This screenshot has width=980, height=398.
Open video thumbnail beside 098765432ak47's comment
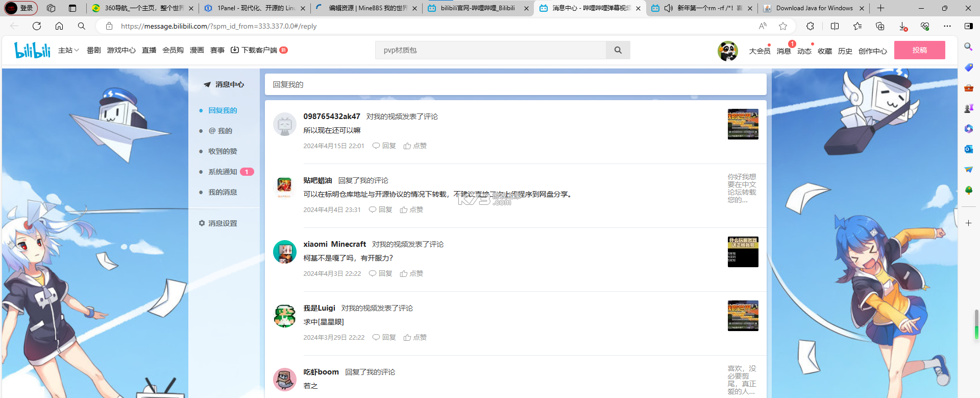[x=743, y=124]
